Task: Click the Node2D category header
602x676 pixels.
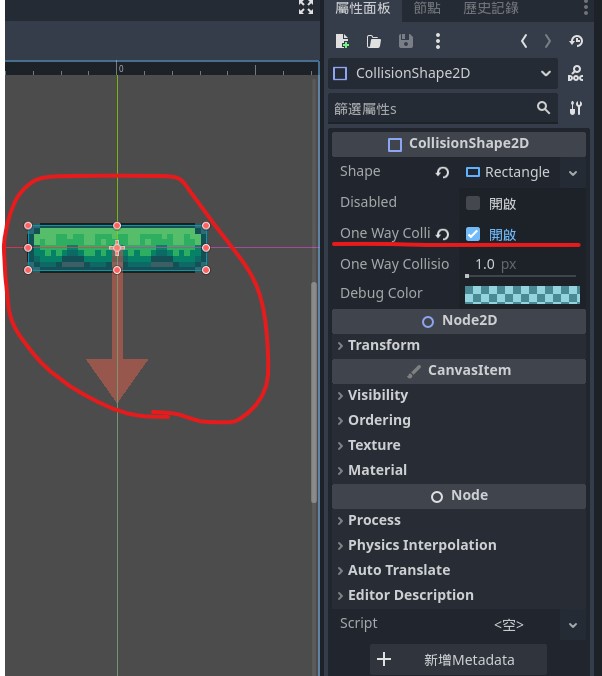Action: (459, 321)
